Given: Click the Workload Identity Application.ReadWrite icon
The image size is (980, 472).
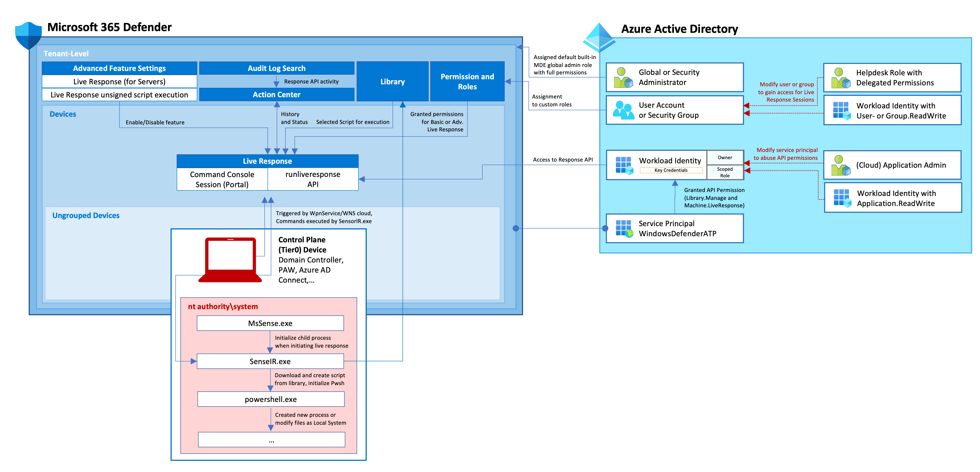Looking at the screenshot, I should 842,198.
